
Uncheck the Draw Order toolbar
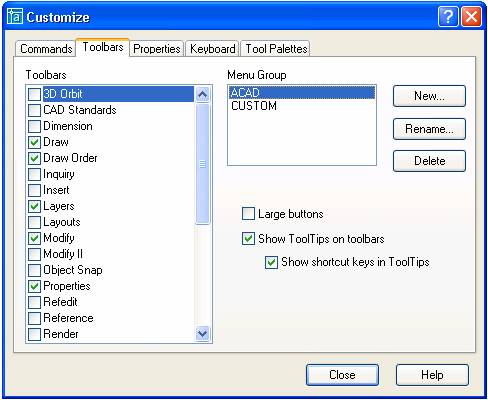click(34, 158)
